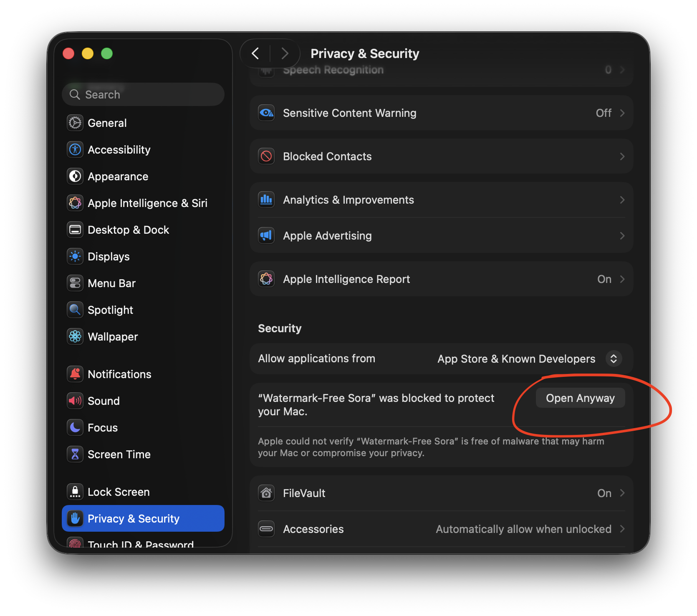Open Apple Intelligence Report via its chevron
Screen dimensions: 697x616
[622, 279]
